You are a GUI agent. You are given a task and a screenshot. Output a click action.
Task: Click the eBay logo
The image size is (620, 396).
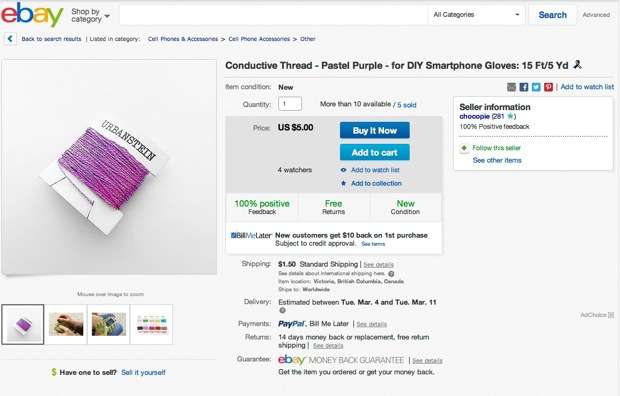32,15
